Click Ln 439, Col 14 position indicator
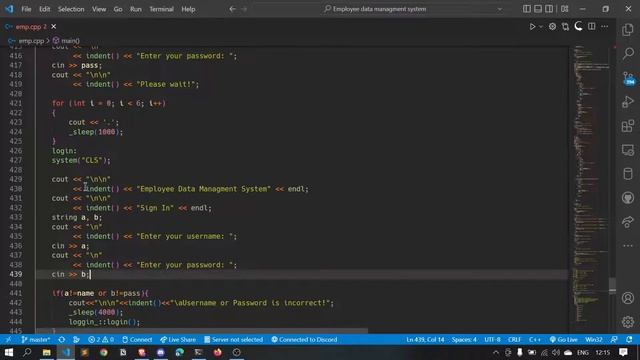 tap(425, 340)
